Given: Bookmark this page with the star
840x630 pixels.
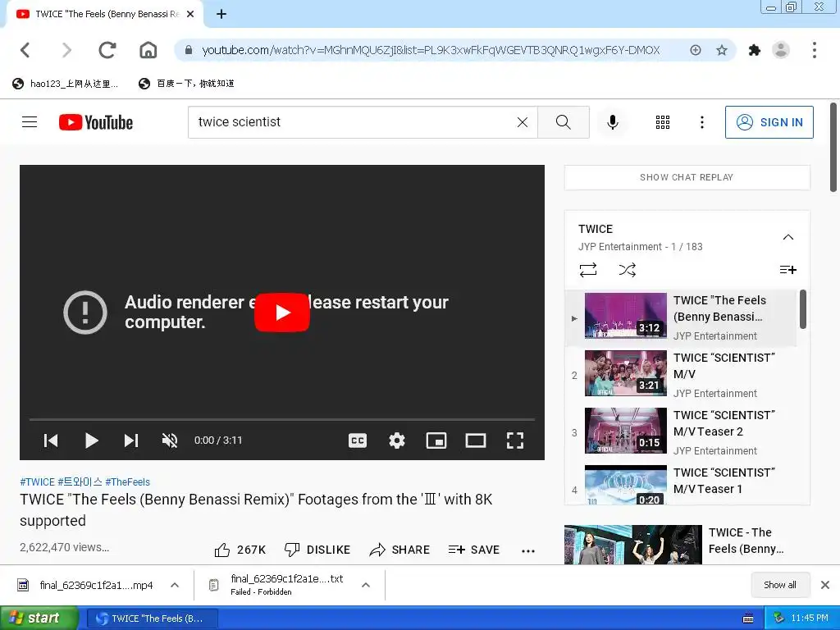Looking at the screenshot, I should click(722, 50).
